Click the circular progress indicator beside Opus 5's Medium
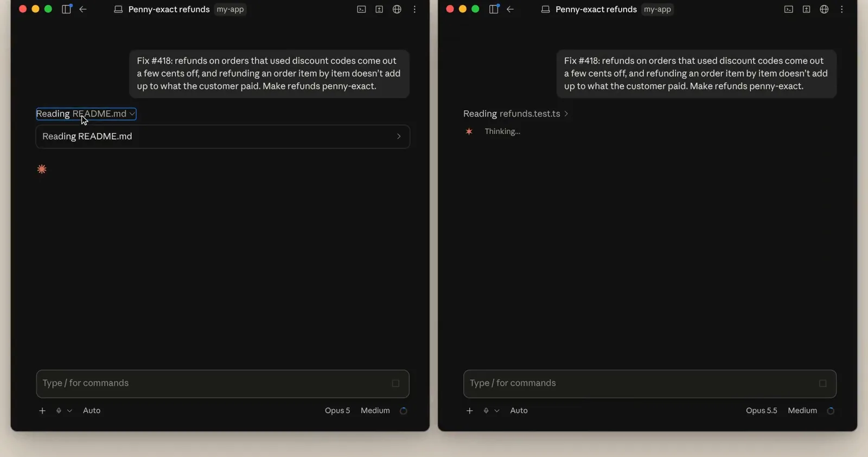This screenshot has height=457, width=868. (x=404, y=411)
